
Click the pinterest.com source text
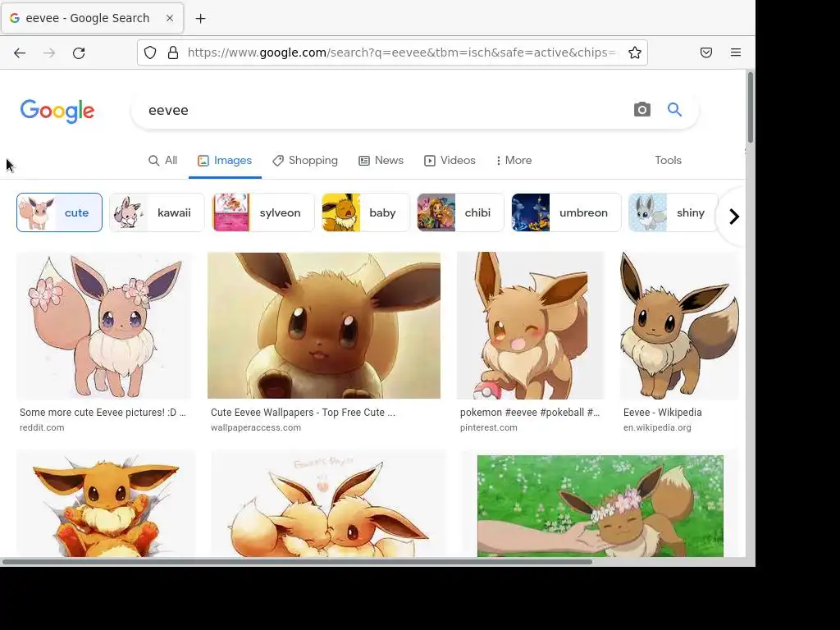point(489,427)
